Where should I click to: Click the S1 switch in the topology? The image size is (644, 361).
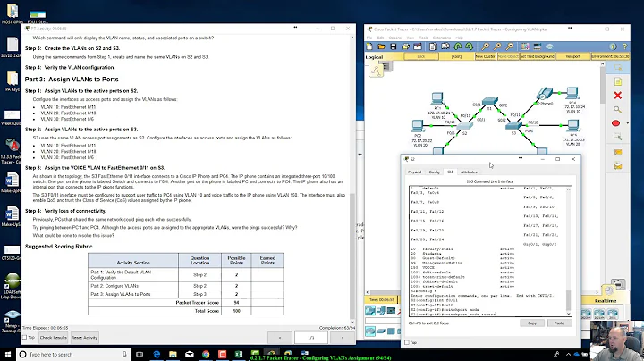490,101
